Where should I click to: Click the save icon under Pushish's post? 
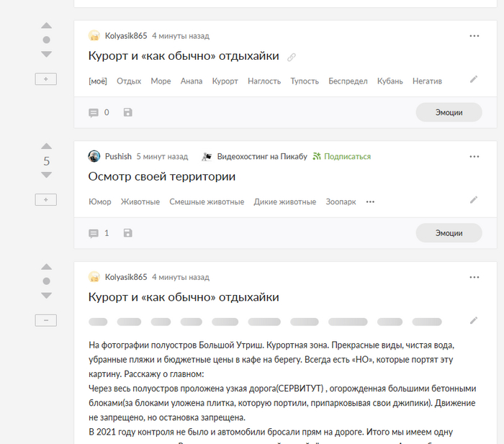click(x=128, y=233)
